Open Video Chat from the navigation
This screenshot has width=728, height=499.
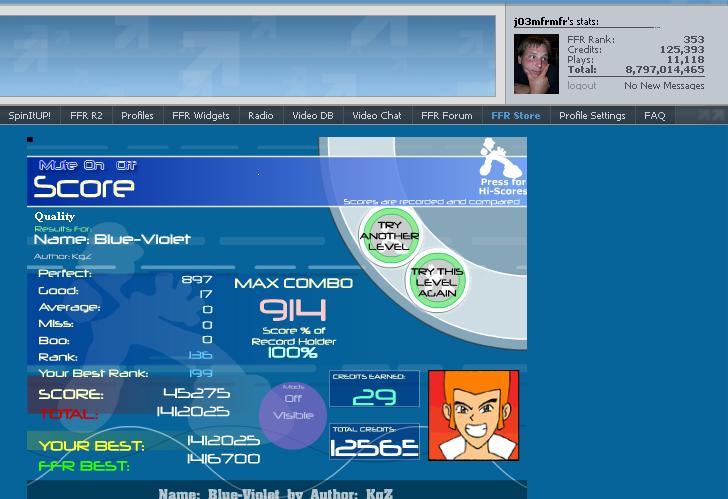point(377,116)
